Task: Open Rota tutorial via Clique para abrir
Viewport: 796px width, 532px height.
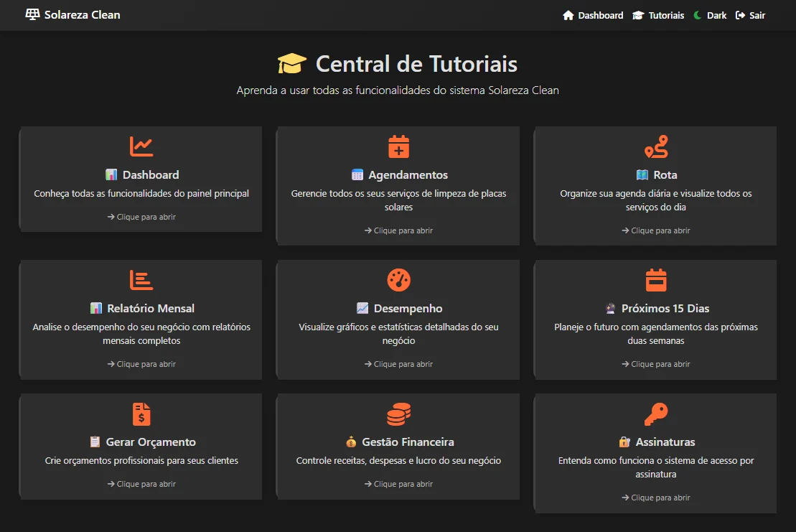Action: (x=656, y=230)
